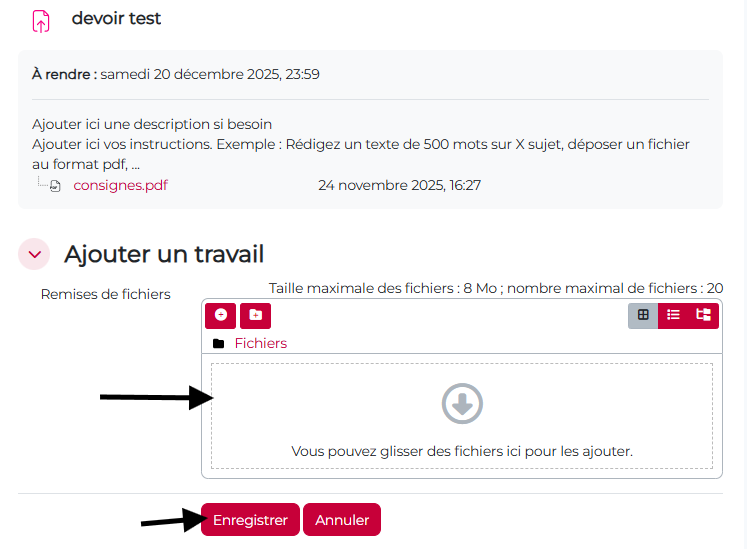Image resolution: width=747 pixels, height=549 pixels.
Task: Collapse the Ajouter un travail section
Action: pos(35,254)
